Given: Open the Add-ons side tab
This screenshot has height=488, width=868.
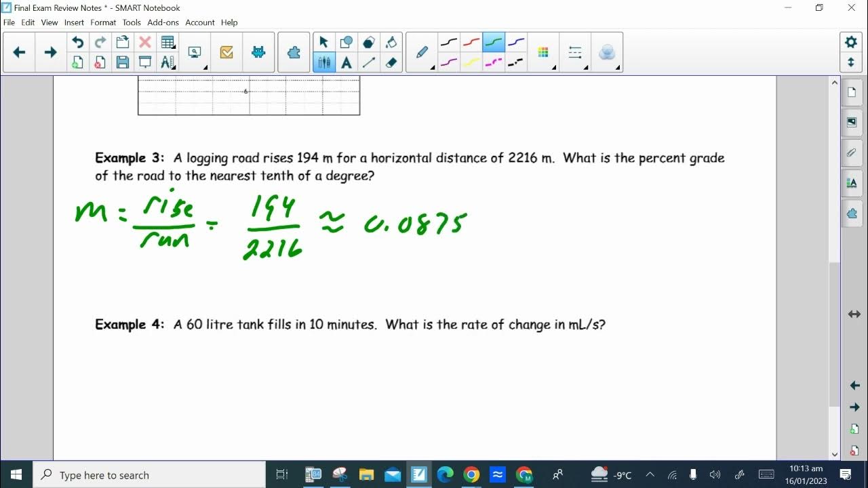Looking at the screenshot, I should (x=852, y=213).
